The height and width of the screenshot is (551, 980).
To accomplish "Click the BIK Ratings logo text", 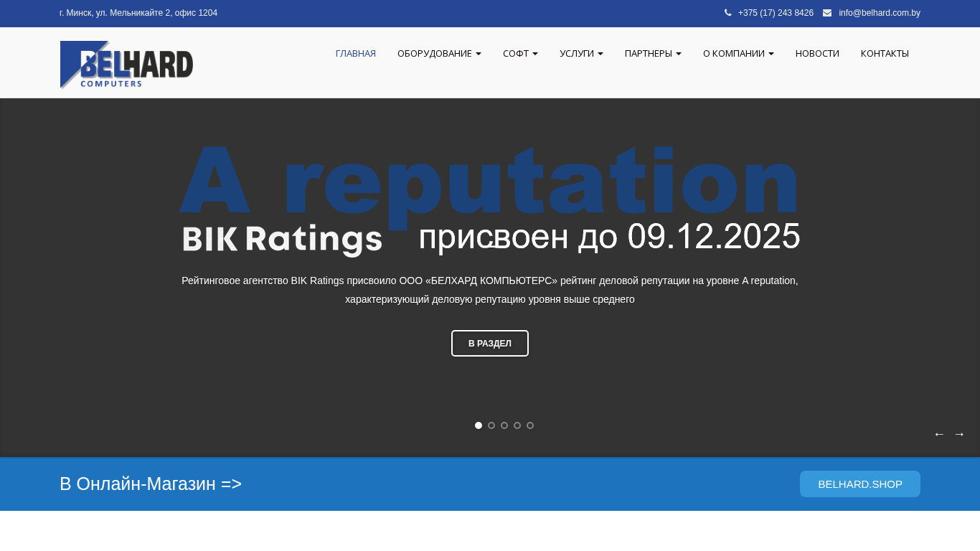I will [x=281, y=240].
